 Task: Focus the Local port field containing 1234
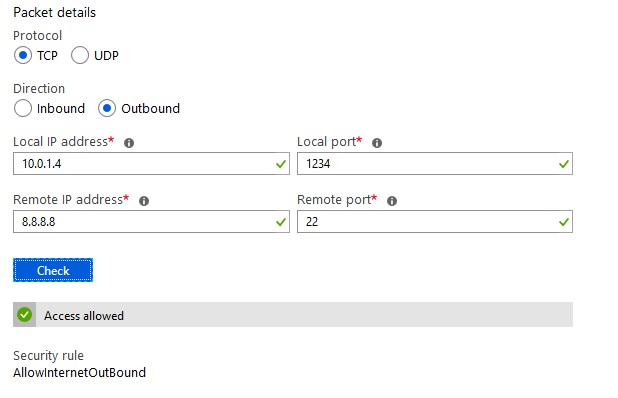(435, 164)
